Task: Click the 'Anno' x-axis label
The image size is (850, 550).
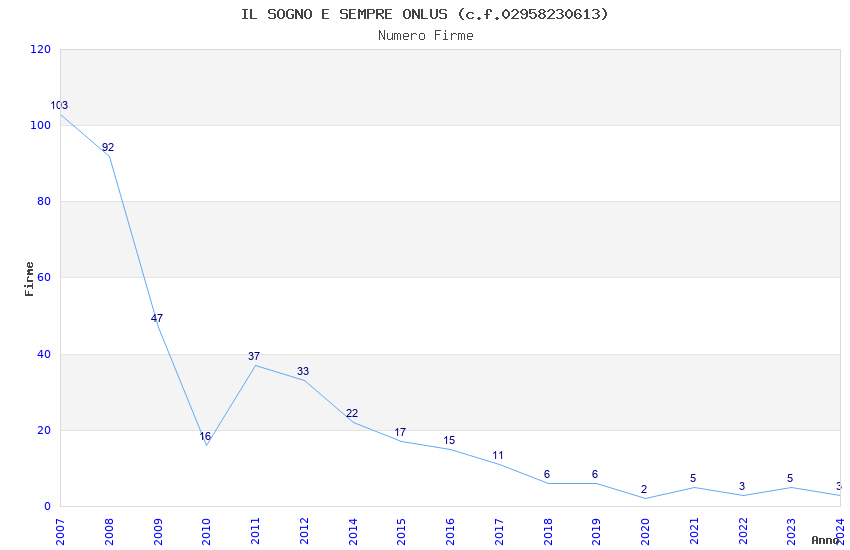Action: [825, 540]
